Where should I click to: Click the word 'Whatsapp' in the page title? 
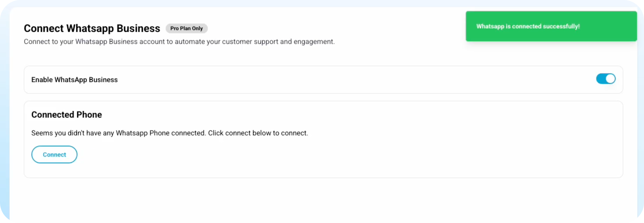tap(90, 28)
